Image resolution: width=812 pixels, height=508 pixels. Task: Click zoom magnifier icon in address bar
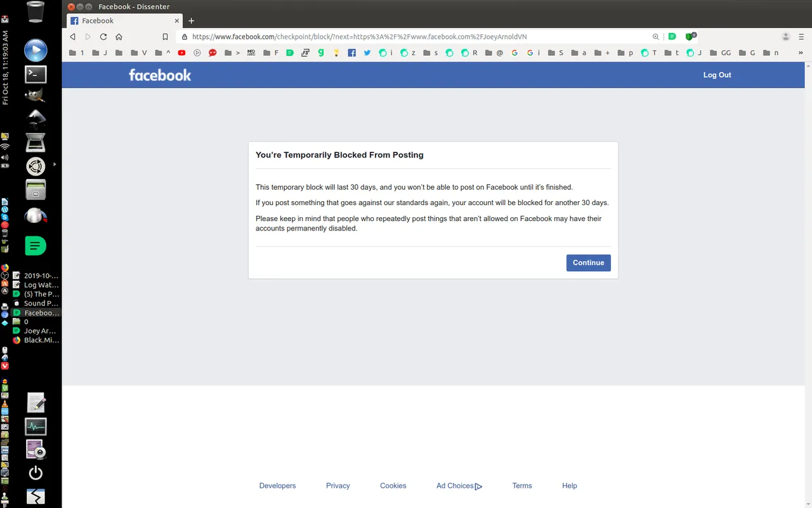[x=655, y=37]
